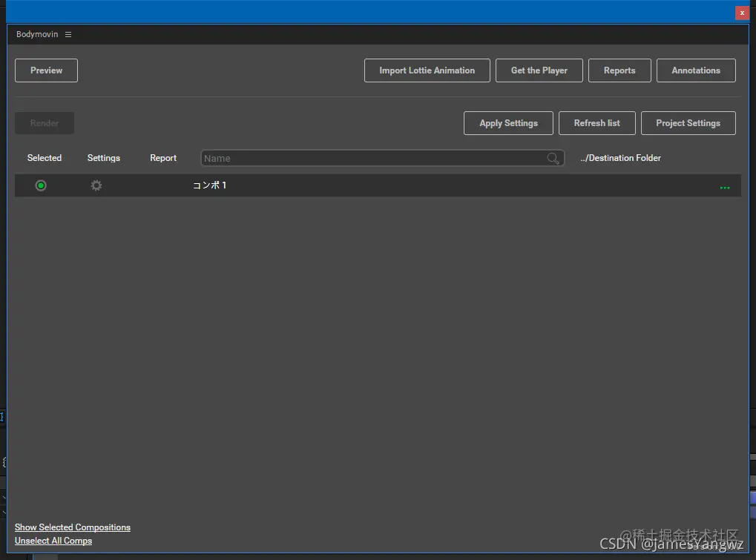Set destination folder with green dots

point(725,188)
